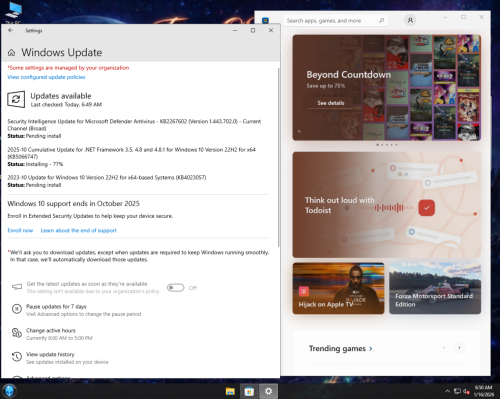Open File Explorer from the taskbar

pos(230,391)
